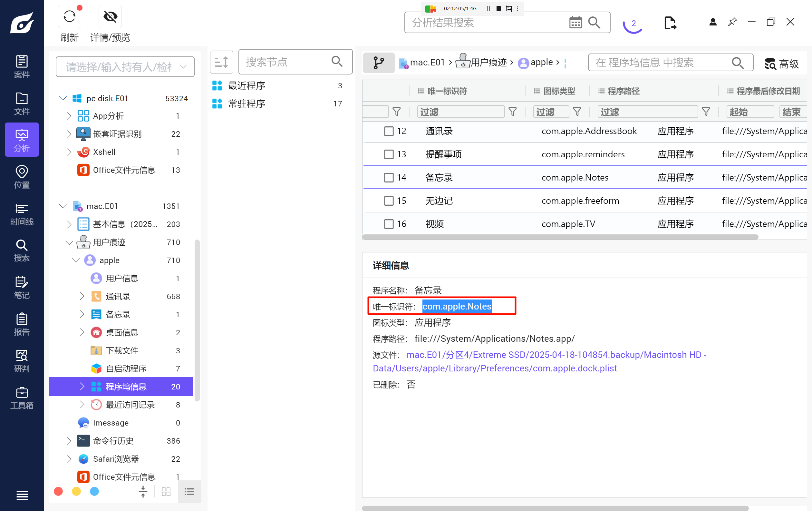Screen dimensions: 812x511
Task: Check the checkbox for row 16 视频
Action: 389,224
